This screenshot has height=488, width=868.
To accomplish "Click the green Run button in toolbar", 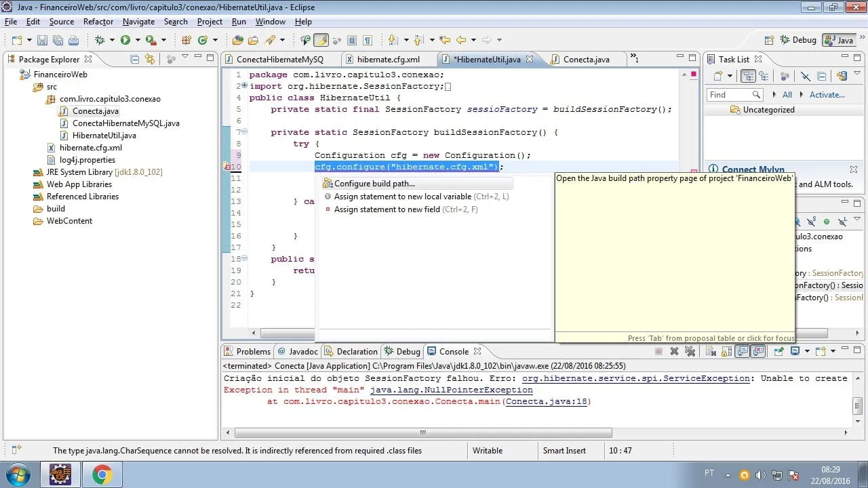I will click(125, 41).
